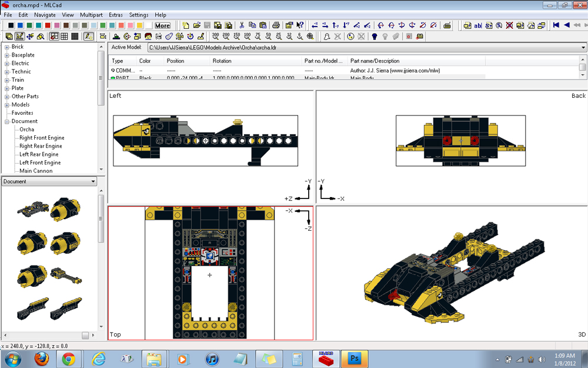Select the minifigure creator icon
The width and height of the screenshot is (588, 368).
coord(147,36)
